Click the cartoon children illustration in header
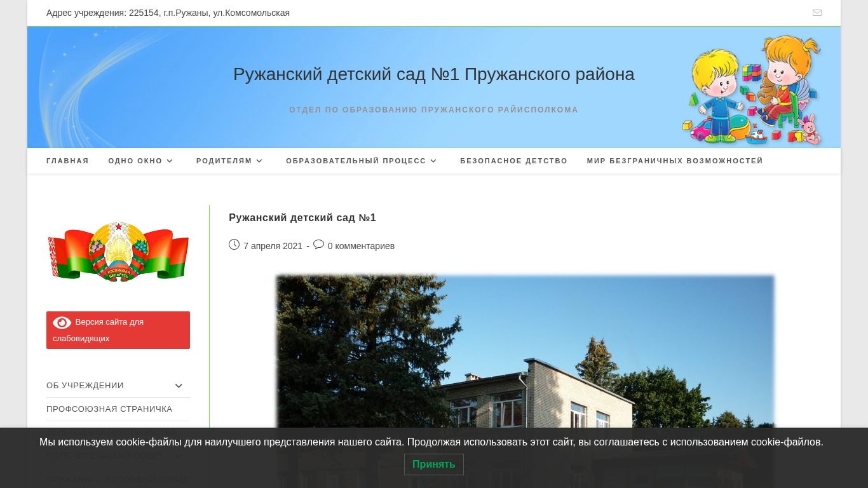 (x=752, y=90)
